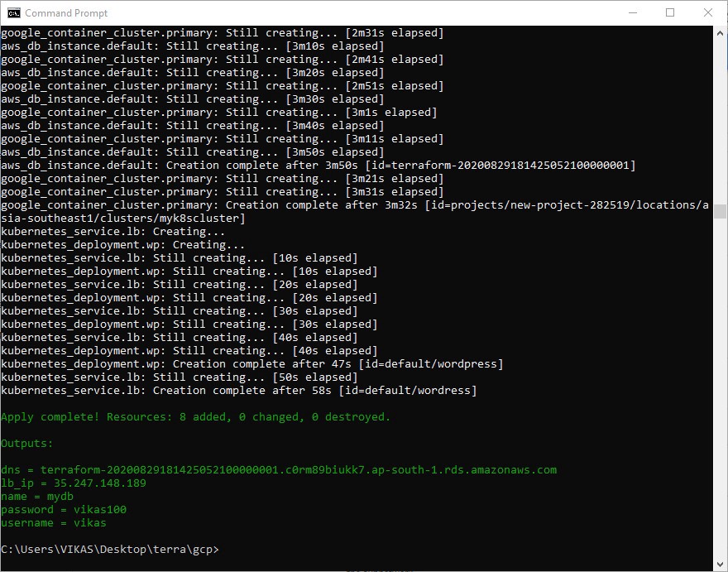Open the Command Prompt system menu icon
The image size is (728, 572).
click(x=14, y=13)
